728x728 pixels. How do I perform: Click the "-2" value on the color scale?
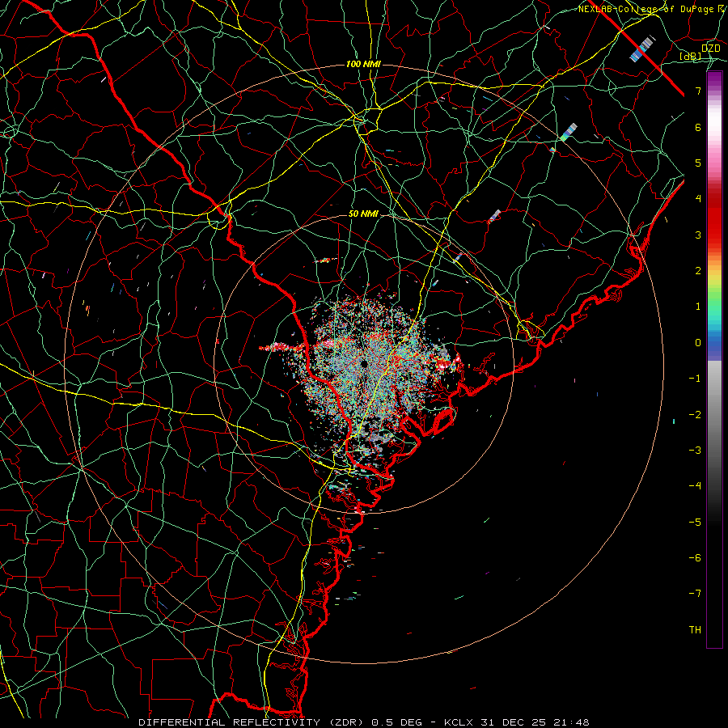[x=695, y=414]
